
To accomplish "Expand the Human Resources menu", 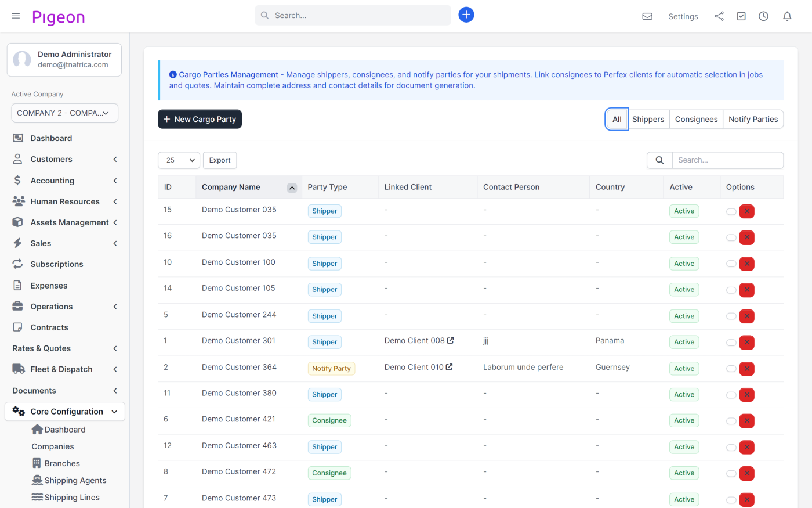I will 64,201.
